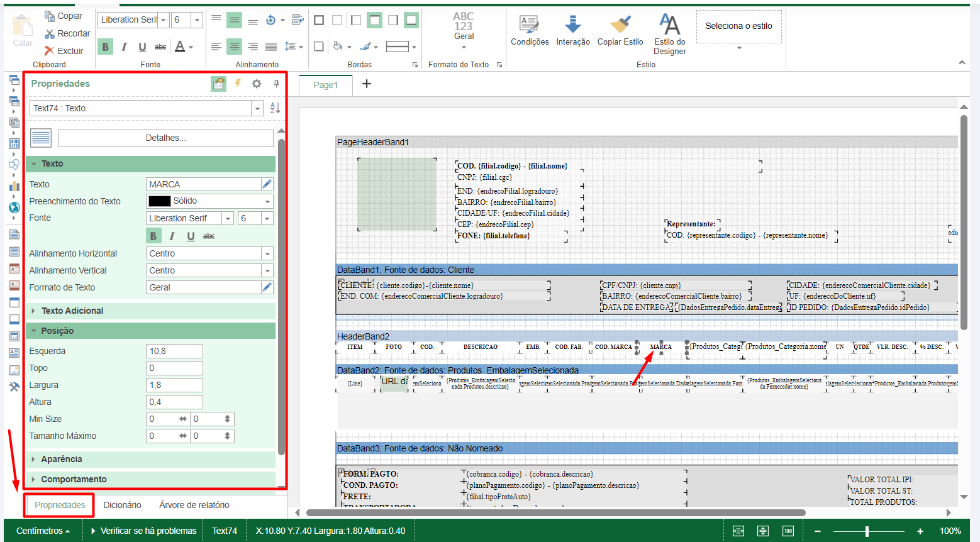Sort properties alphabetically with the A-Z icon
This screenshot has width=980, height=542.
click(275, 108)
